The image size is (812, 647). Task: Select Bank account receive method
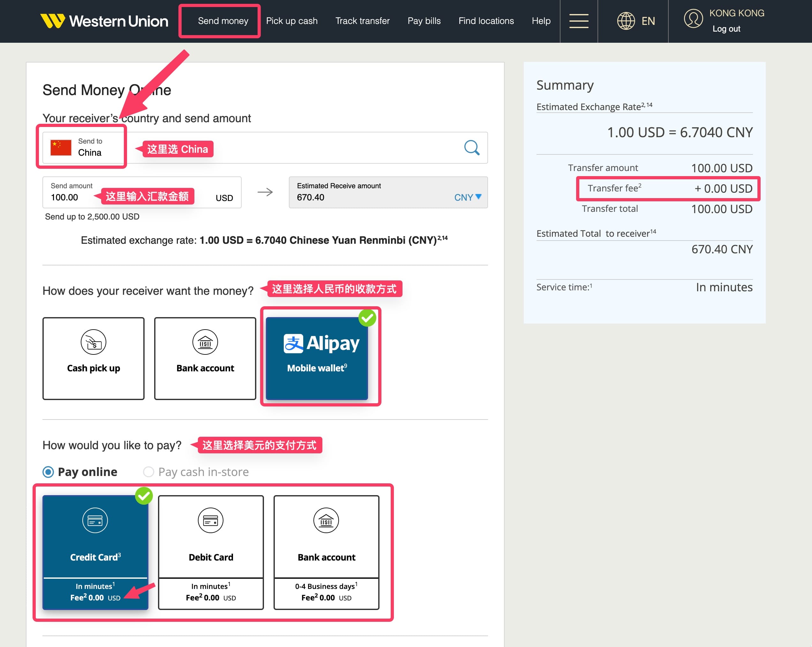(x=205, y=358)
